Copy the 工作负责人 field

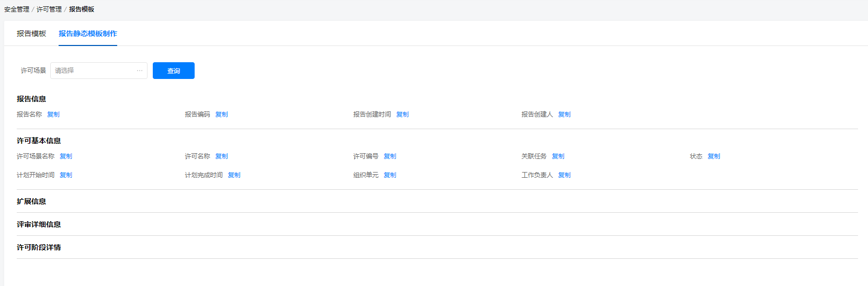point(565,175)
